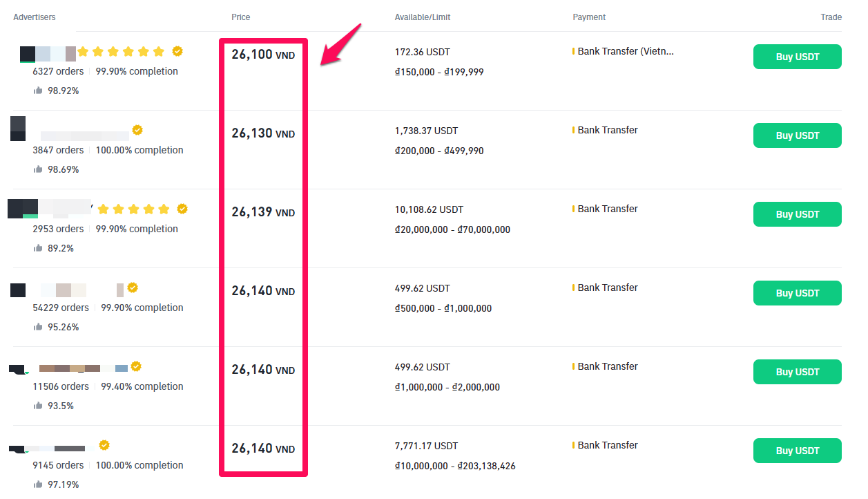Click thumbs-up icon beside 89.2% rating
868x499 pixels.
[38, 248]
